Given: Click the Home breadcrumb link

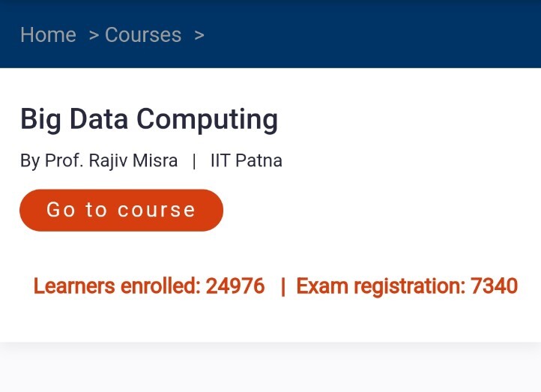Looking at the screenshot, I should 48,35.
